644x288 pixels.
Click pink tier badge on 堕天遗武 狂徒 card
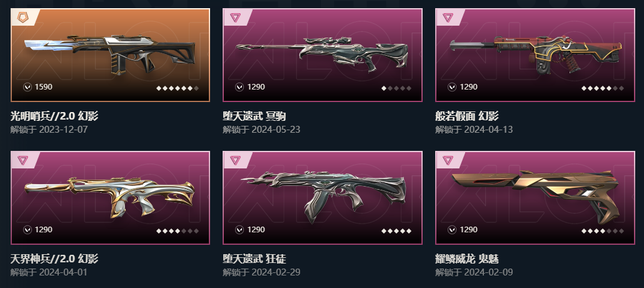pyautogui.click(x=235, y=160)
